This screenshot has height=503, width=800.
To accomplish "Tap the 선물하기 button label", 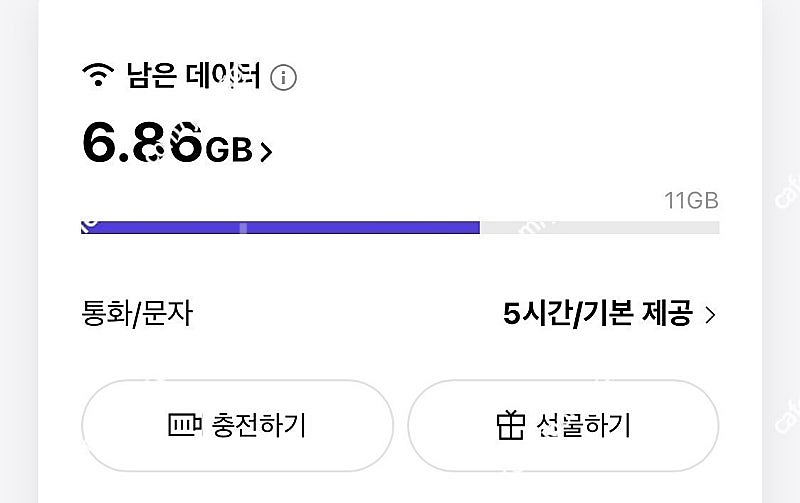I will click(x=584, y=426).
